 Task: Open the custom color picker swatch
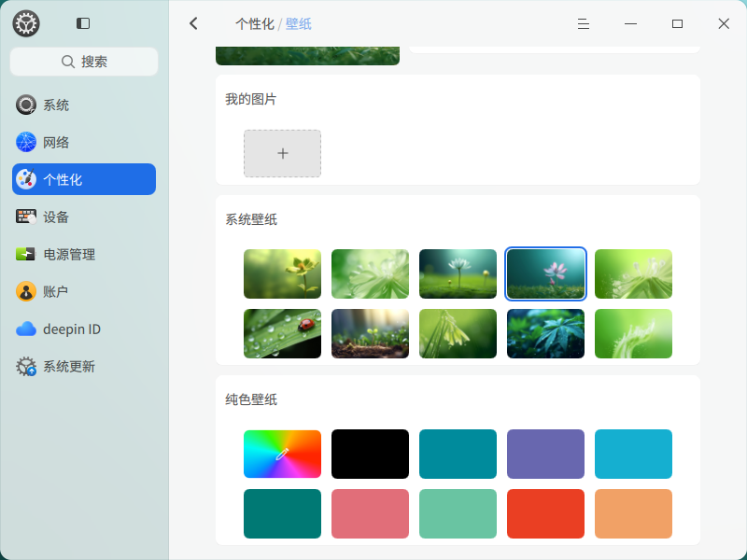pyautogui.click(x=283, y=454)
